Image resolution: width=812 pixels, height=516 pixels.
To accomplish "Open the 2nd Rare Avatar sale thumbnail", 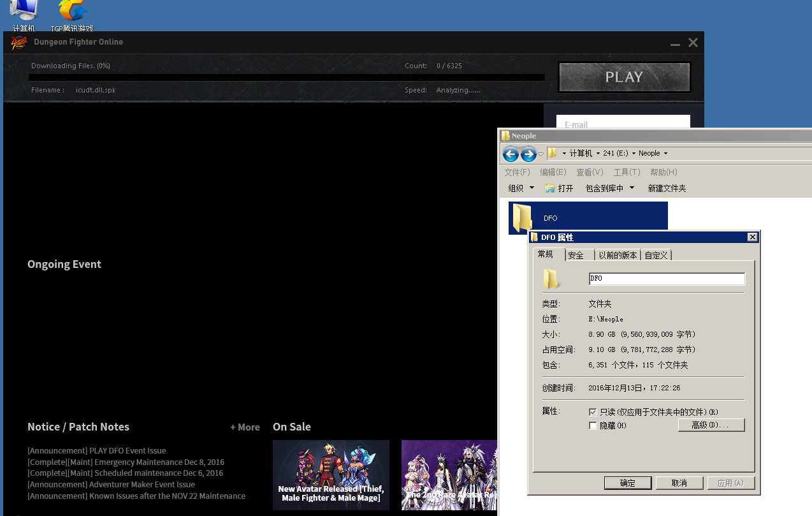I will click(x=449, y=475).
